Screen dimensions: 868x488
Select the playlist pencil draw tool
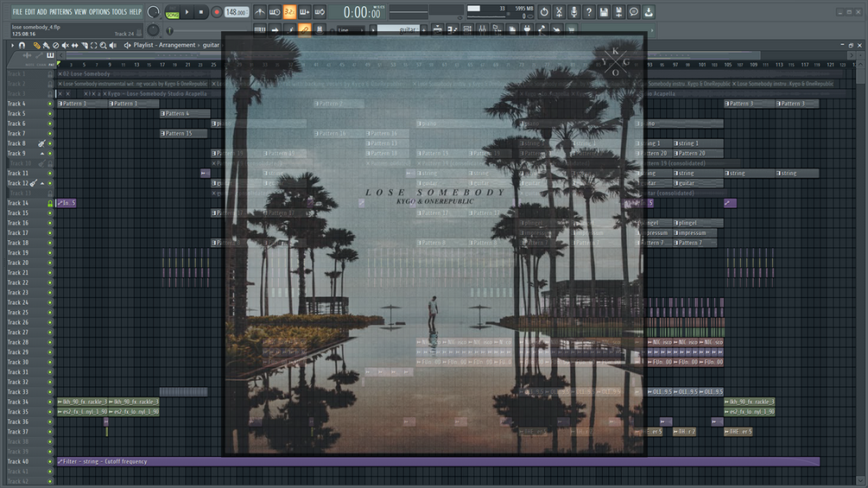36,46
